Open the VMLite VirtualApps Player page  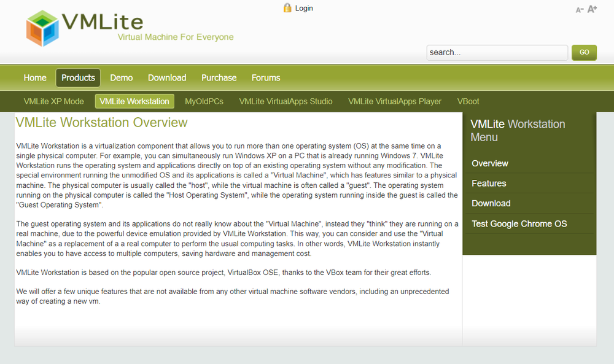click(x=395, y=101)
